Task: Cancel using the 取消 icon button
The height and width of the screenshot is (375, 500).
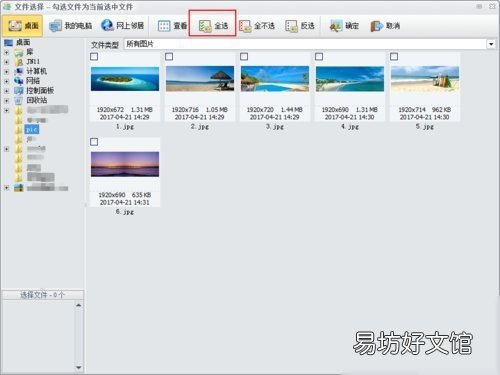Action: tap(385, 26)
